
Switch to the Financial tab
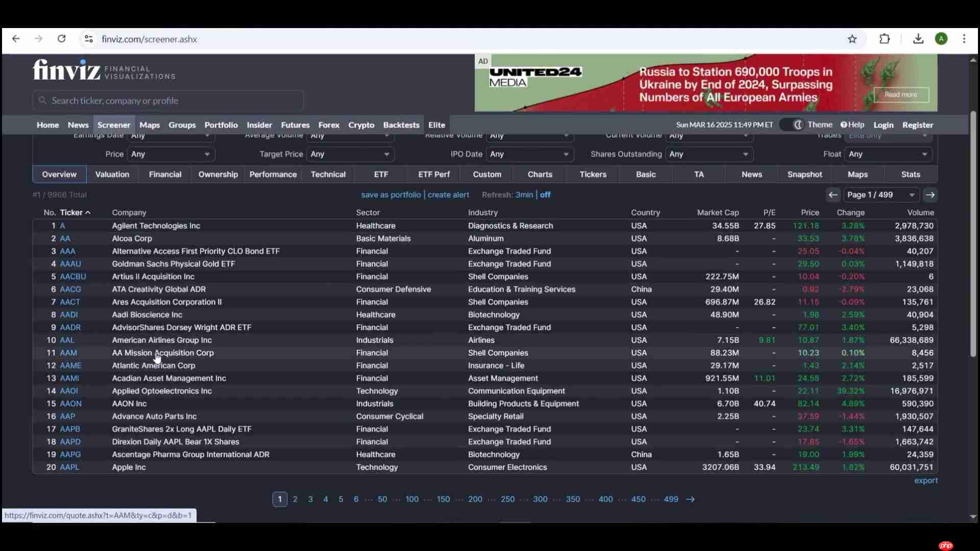tap(165, 174)
